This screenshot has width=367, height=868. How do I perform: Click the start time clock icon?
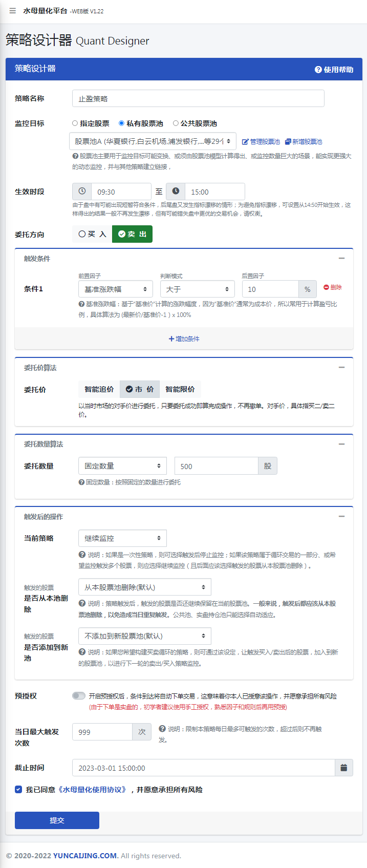[82, 192]
